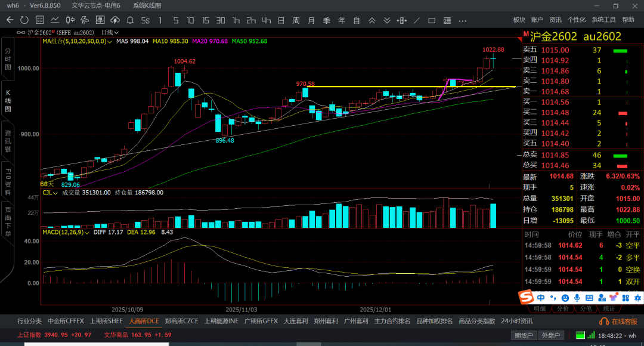Open the 分时图 side tab
The height and width of the screenshot is (346, 644).
click(8, 60)
